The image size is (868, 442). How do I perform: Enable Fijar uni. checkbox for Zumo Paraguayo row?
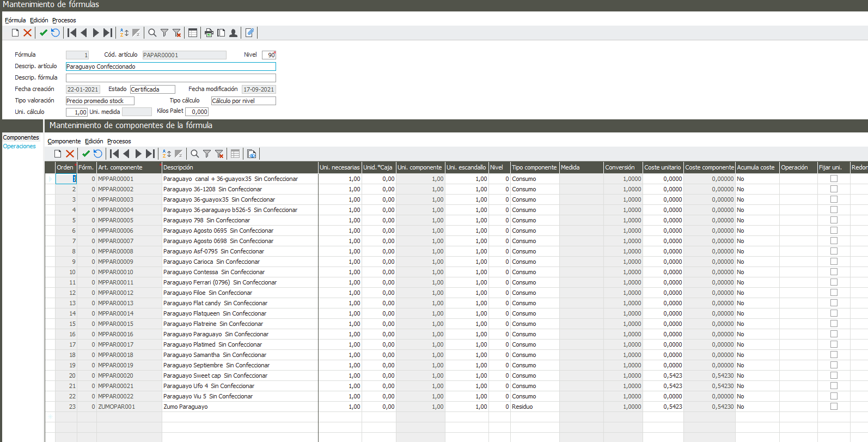coord(834,407)
